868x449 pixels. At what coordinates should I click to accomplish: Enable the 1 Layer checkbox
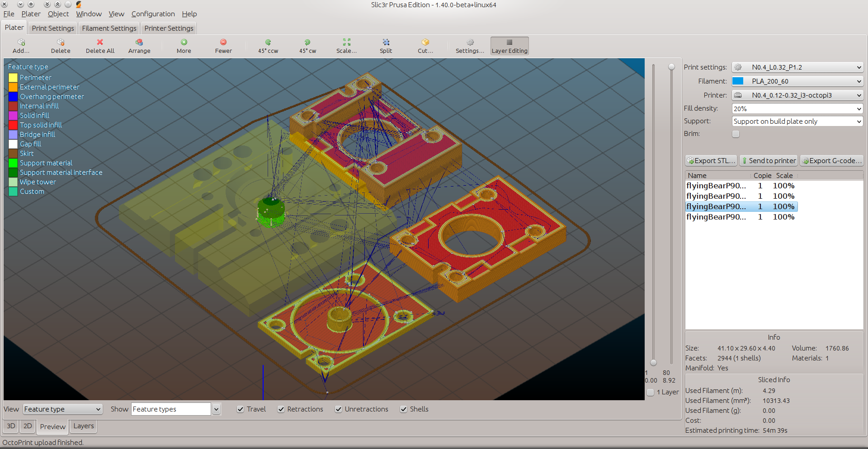pyautogui.click(x=651, y=393)
